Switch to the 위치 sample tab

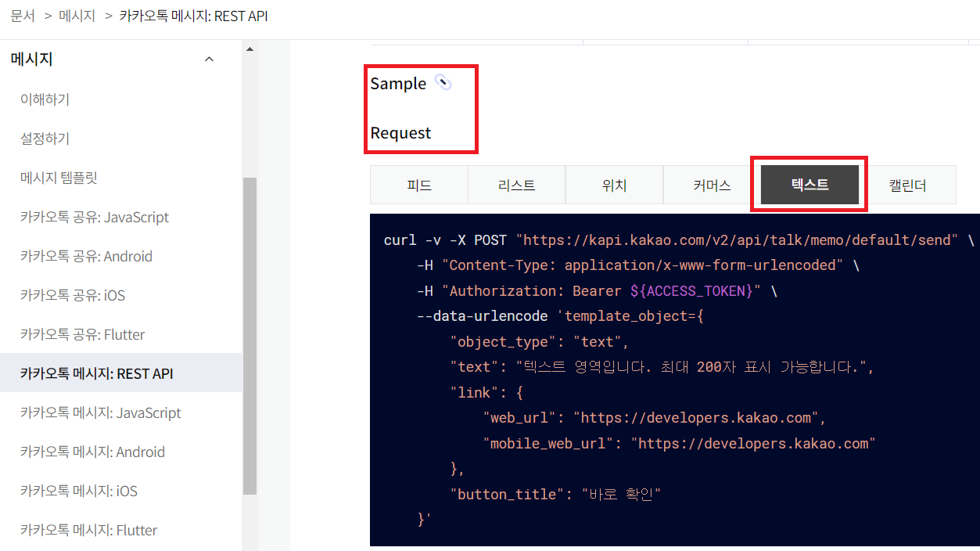(x=614, y=185)
